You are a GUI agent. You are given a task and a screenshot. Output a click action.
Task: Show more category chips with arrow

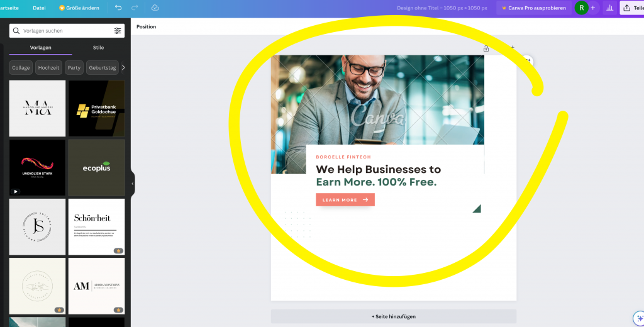[x=123, y=68]
